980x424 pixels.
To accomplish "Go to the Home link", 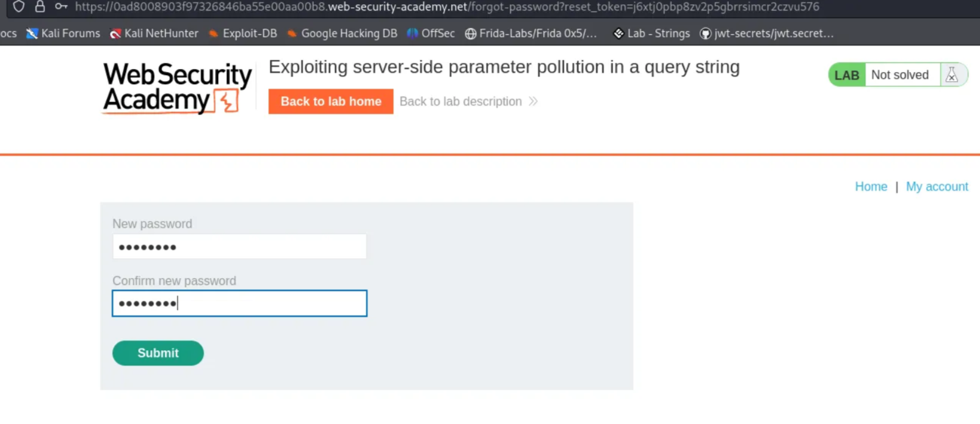I will (871, 187).
